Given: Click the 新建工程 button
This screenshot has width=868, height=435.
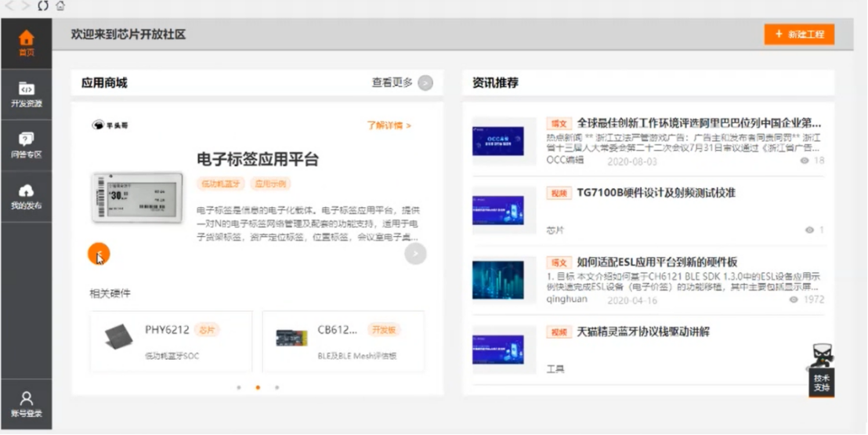Looking at the screenshot, I should point(799,34).
